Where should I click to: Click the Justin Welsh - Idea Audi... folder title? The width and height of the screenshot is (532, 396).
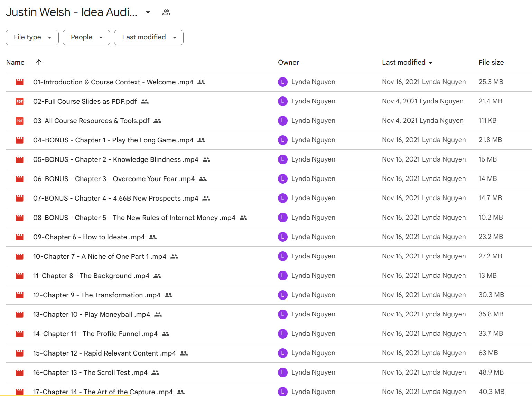coord(72,12)
